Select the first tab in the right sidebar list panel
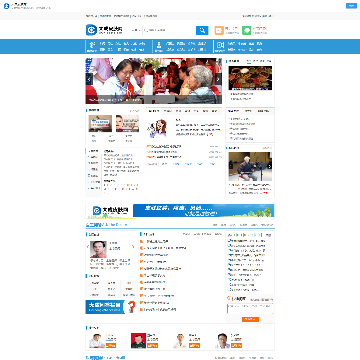This screenshot has height=360, width=360. [234, 111]
